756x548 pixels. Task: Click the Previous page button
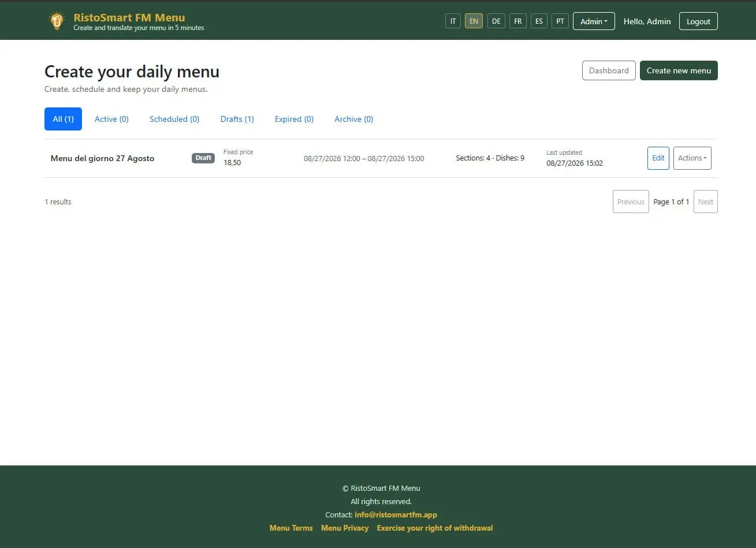pyautogui.click(x=631, y=202)
